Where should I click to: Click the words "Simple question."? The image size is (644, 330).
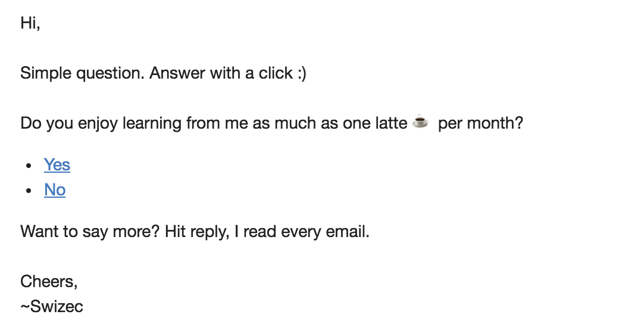tap(83, 73)
